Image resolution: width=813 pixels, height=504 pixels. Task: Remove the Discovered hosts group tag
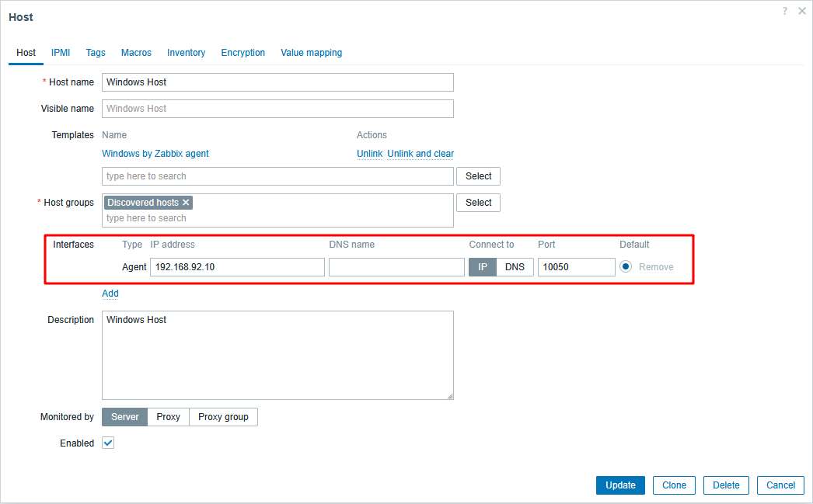tap(186, 203)
